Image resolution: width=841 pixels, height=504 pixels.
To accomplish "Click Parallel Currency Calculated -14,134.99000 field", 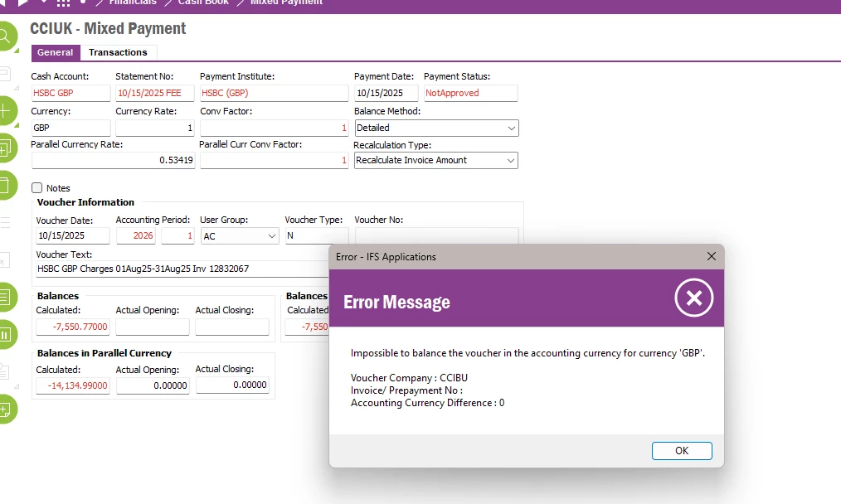I will 73,385.
